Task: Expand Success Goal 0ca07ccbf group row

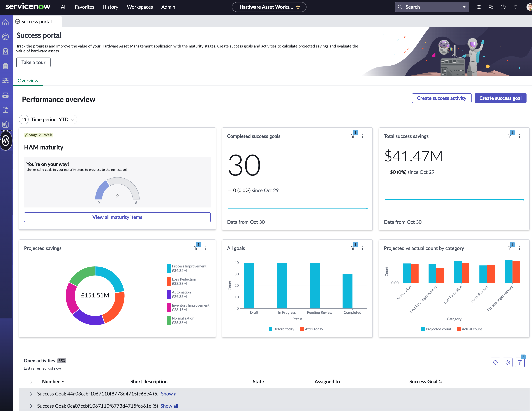Action: 31,406
